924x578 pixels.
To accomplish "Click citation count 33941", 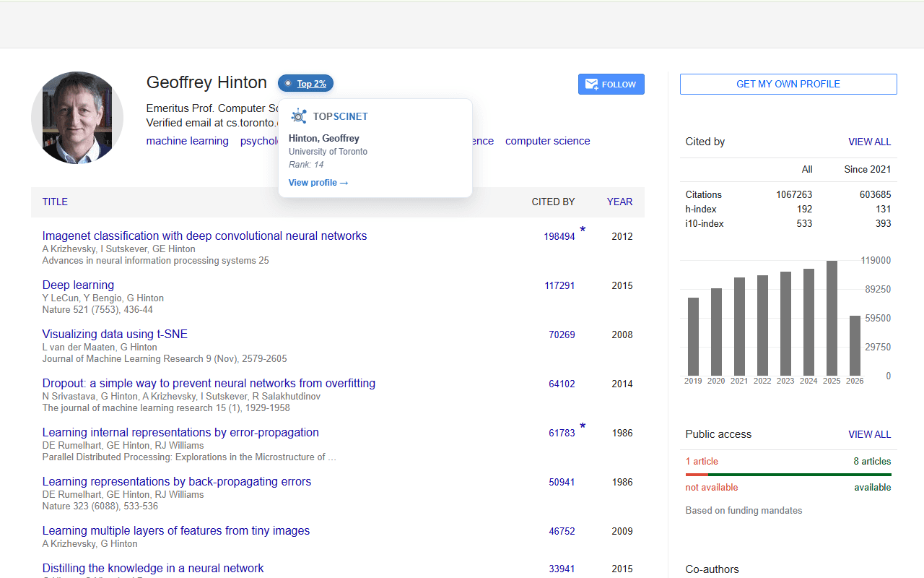I will (x=562, y=569).
